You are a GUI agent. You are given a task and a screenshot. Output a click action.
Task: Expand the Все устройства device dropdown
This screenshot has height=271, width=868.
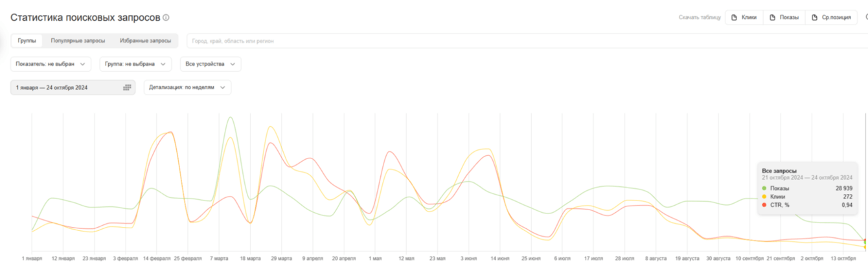[x=210, y=64]
